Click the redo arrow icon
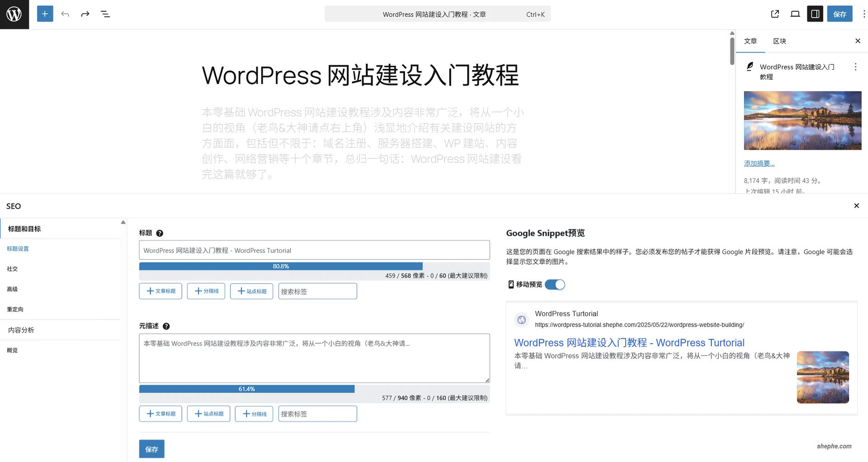The width and height of the screenshot is (868, 462). point(85,14)
